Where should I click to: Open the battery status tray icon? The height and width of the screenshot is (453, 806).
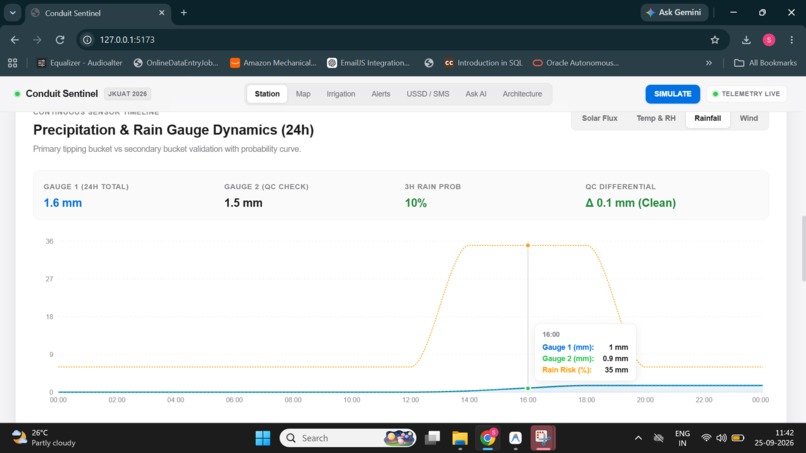[738, 438]
